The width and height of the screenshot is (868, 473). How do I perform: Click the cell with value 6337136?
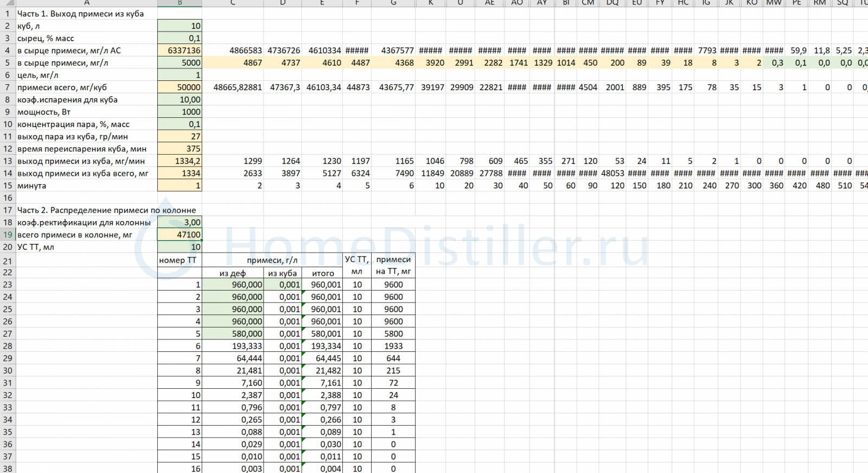(x=180, y=51)
